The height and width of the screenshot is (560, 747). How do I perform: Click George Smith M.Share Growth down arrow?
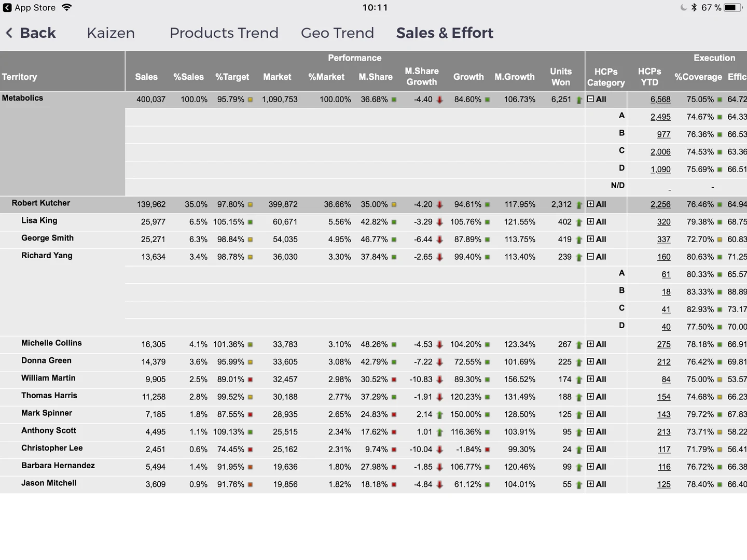coord(439,240)
